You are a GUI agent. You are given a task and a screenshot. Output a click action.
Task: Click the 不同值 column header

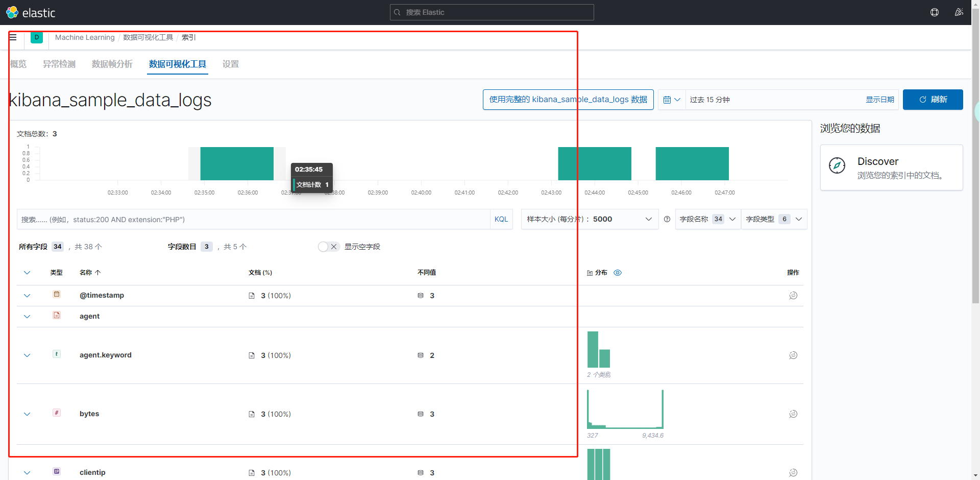click(x=427, y=273)
